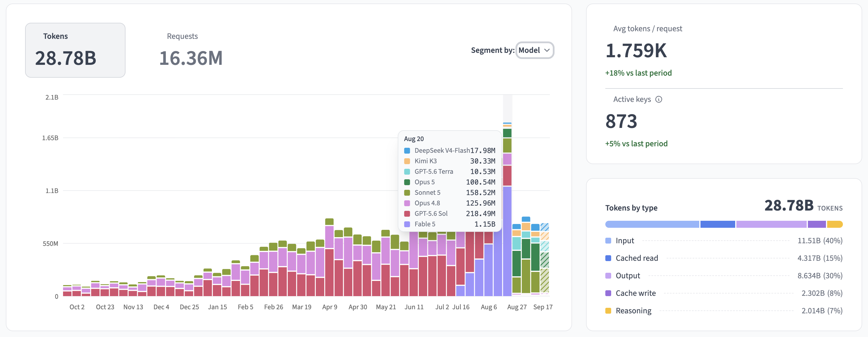Screen dimensions: 868x337
Task: Click the highlighted Aug 20 bar's purple Fable 5 section
Action: coord(507,241)
